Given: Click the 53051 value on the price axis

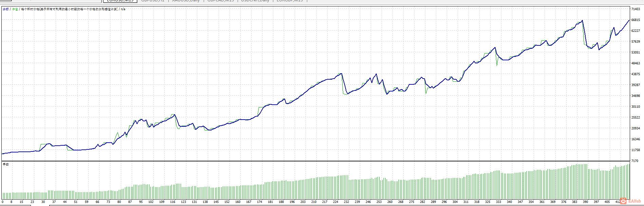Looking at the screenshot, I should (x=636, y=53).
